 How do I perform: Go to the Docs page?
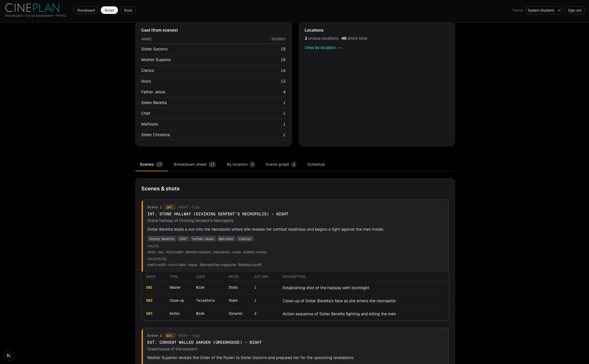(128, 10)
